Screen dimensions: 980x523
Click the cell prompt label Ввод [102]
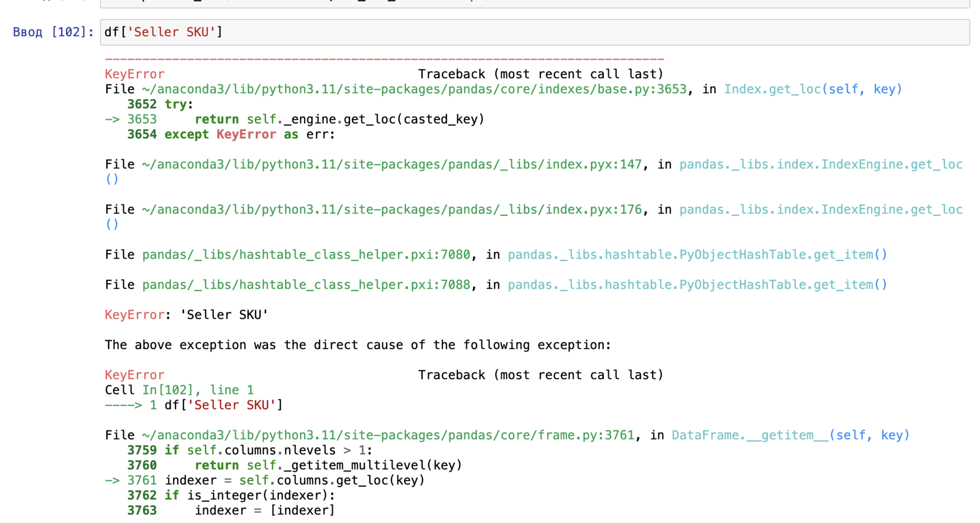53,32
